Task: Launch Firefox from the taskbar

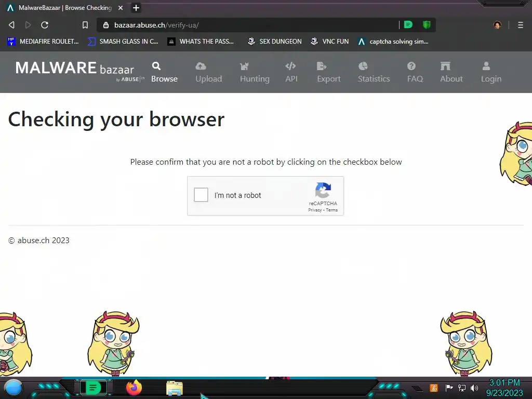Action: pos(134,388)
